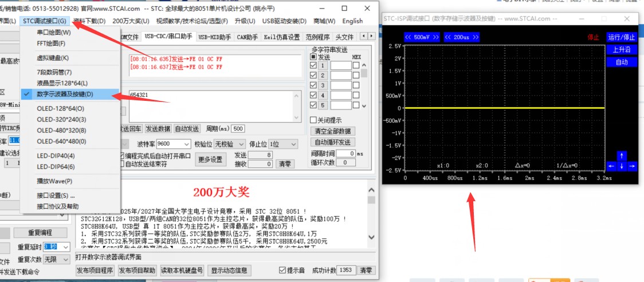Viewport: 644px width, 282px height.
Task: Uncheck multi-string row 4 checkbox
Action: tap(313, 95)
